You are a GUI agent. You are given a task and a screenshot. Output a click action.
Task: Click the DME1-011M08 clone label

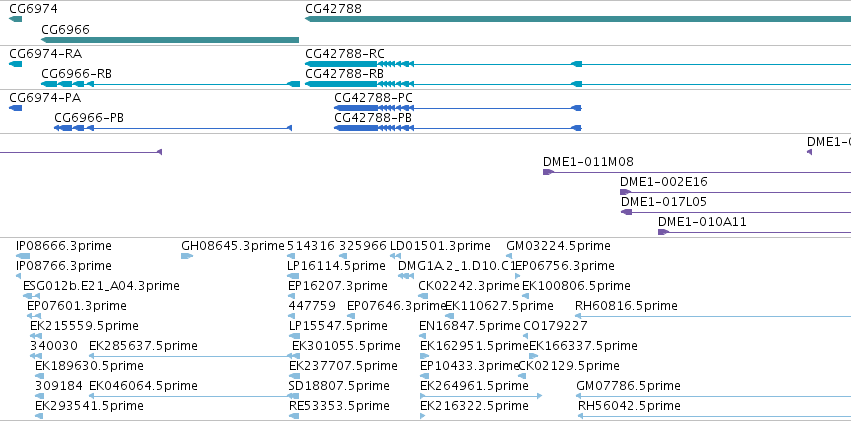click(x=588, y=162)
